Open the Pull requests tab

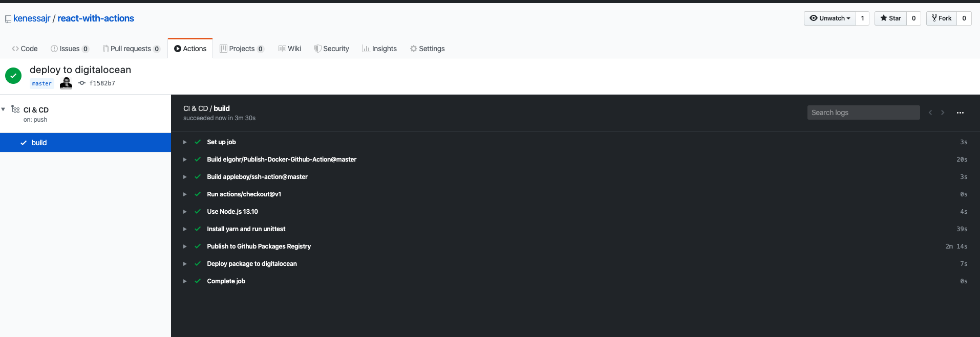click(132, 49)
